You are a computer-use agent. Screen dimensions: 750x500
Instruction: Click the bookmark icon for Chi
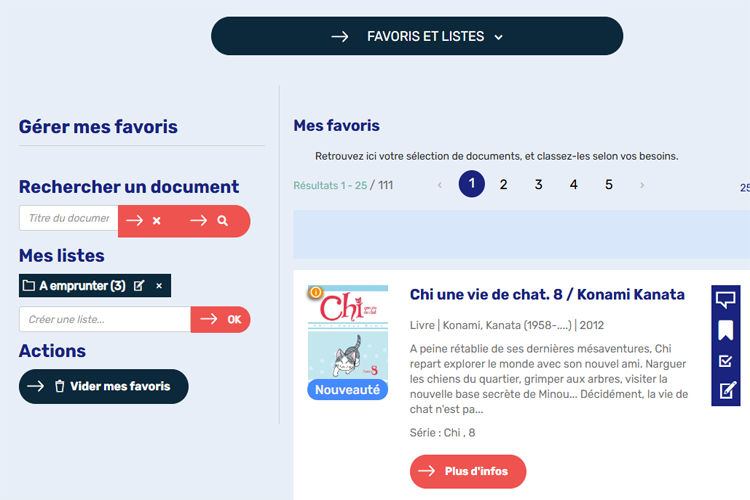click(x=726, y=330)
